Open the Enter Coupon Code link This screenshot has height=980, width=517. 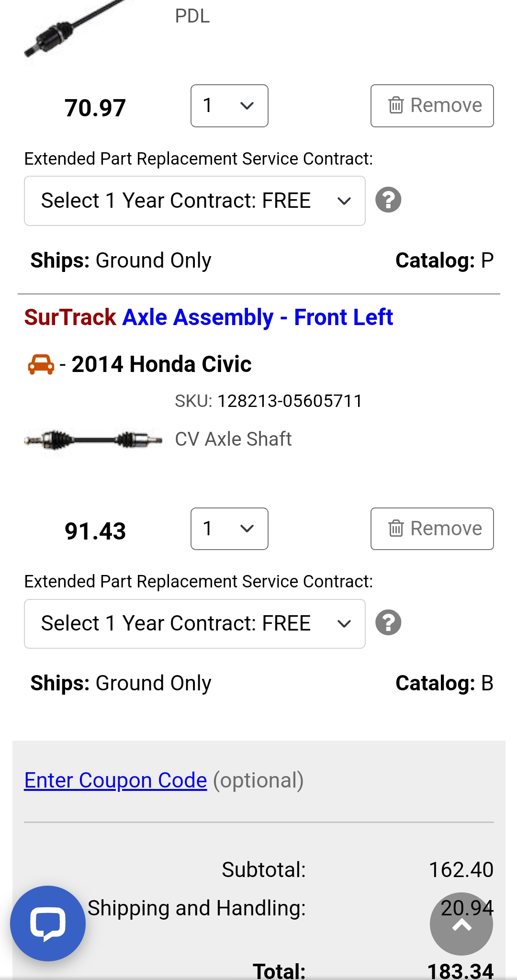[115, 780]
